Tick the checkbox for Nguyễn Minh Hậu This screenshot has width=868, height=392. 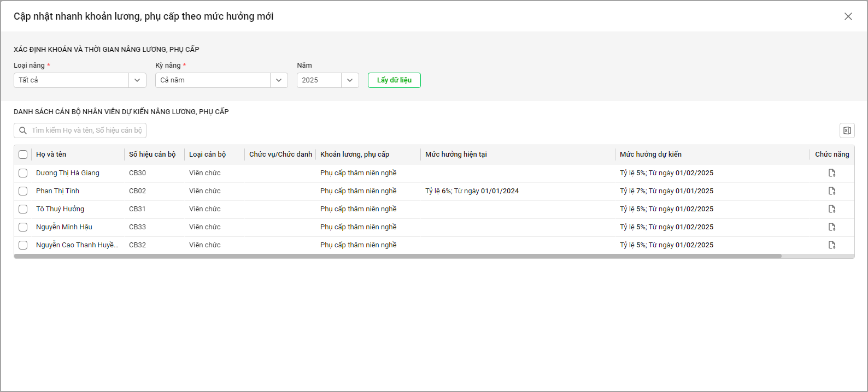click(x=23, y=227)
